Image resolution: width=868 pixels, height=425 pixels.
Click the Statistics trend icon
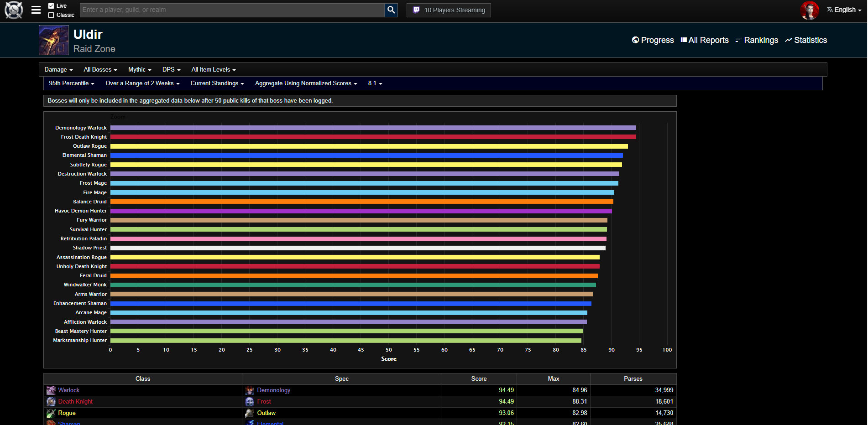click(x=789, y=40)
